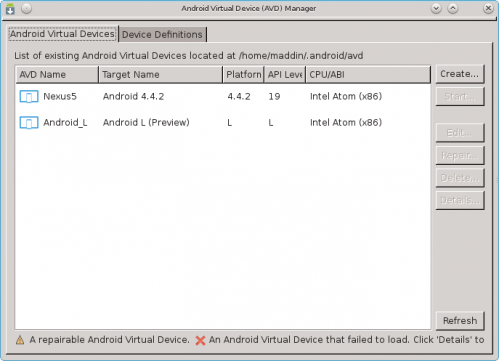Click the Refresh button

(x=460, y=321)
